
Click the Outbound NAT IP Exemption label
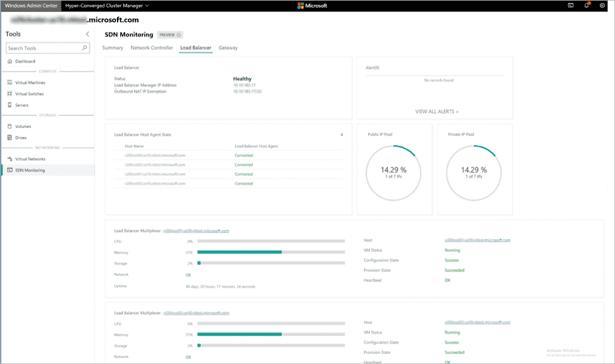click(x=140, y=91)
